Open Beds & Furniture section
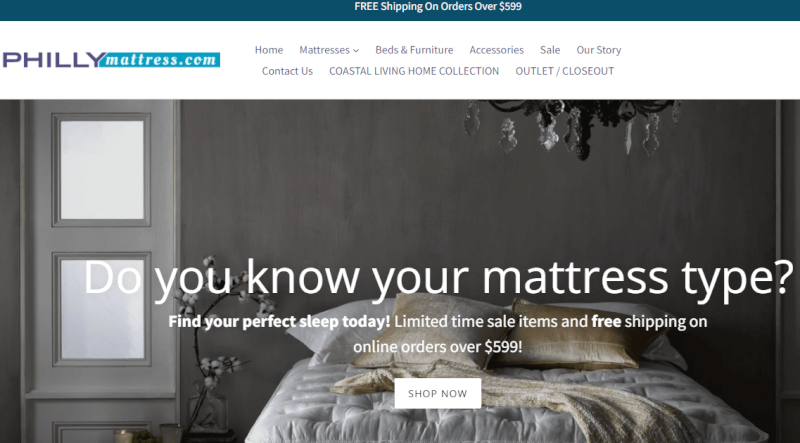Screen dimensions: 800x443 pos(414,50)
